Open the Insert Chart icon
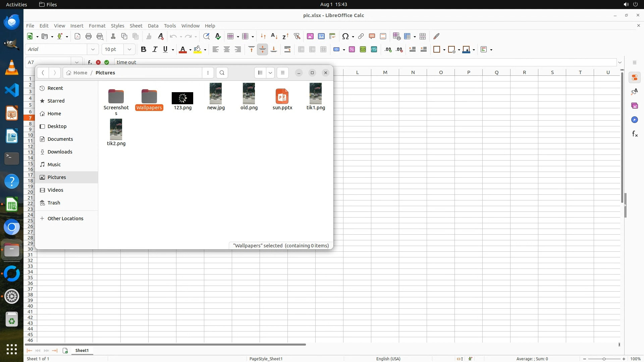The width and height of the screenshot is (644, 362). 321,36
